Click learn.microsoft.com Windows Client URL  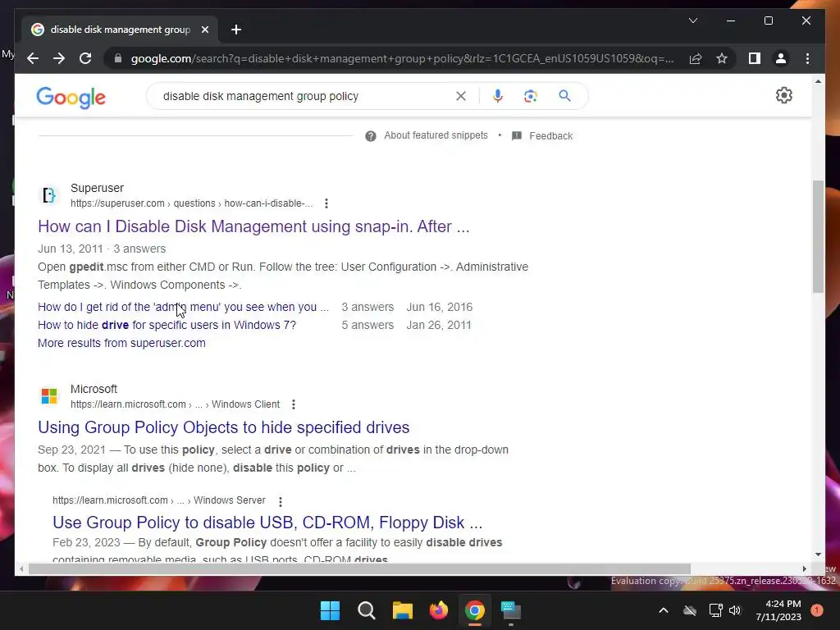tap(176, 404)
